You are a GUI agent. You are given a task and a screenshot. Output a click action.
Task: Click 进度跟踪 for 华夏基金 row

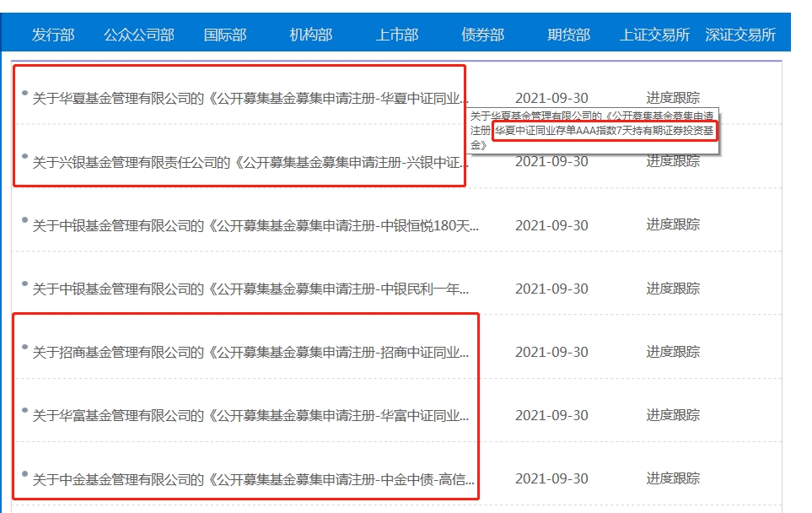(673, 97)
